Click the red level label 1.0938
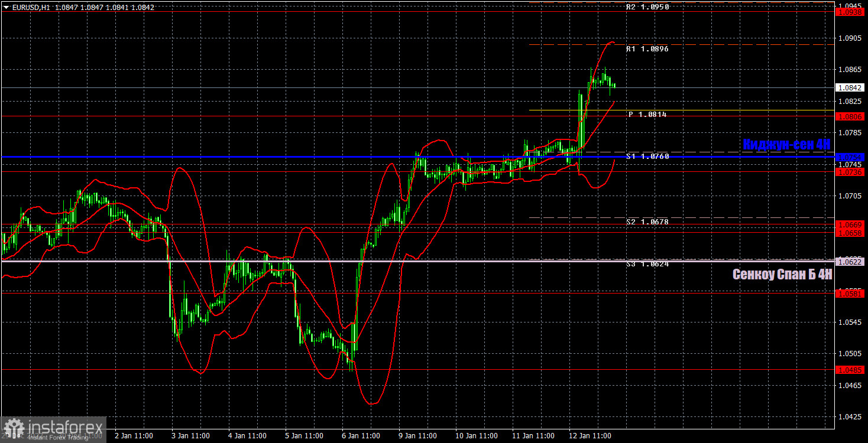This screenshot has height=443, width=868. 850,11
